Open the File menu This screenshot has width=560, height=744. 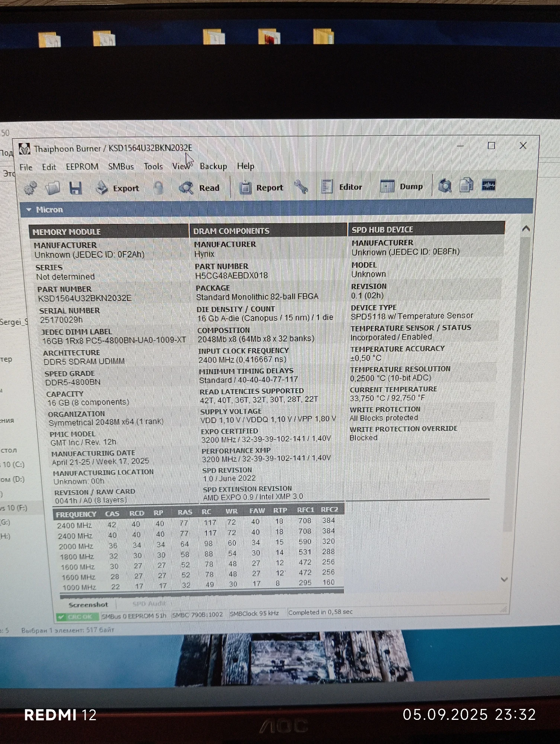[26, 167]
